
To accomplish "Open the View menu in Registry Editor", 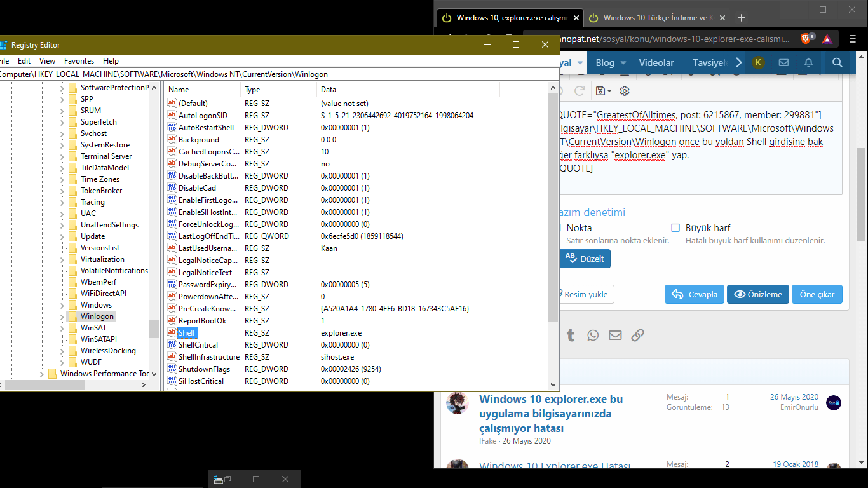I will point(48,61).
